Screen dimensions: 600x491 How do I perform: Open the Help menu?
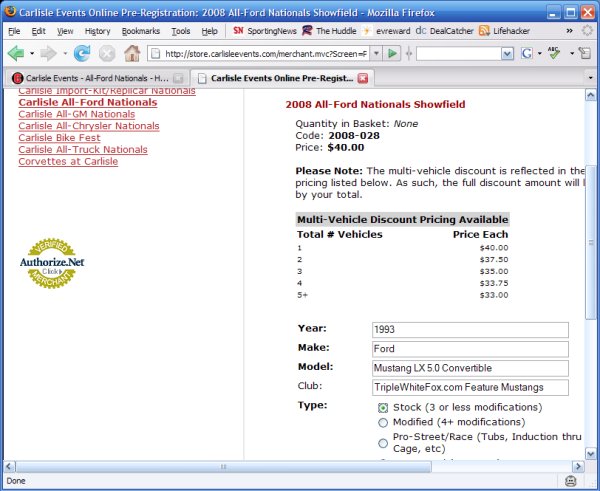209,31
